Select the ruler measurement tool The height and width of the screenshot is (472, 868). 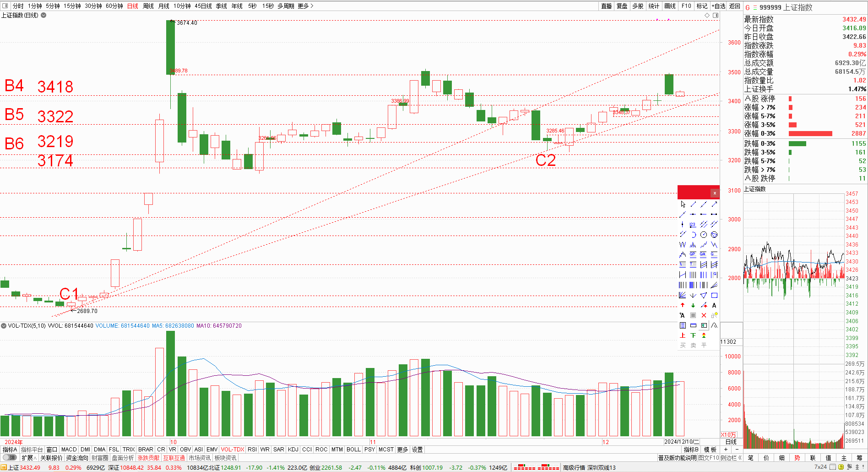693,325
